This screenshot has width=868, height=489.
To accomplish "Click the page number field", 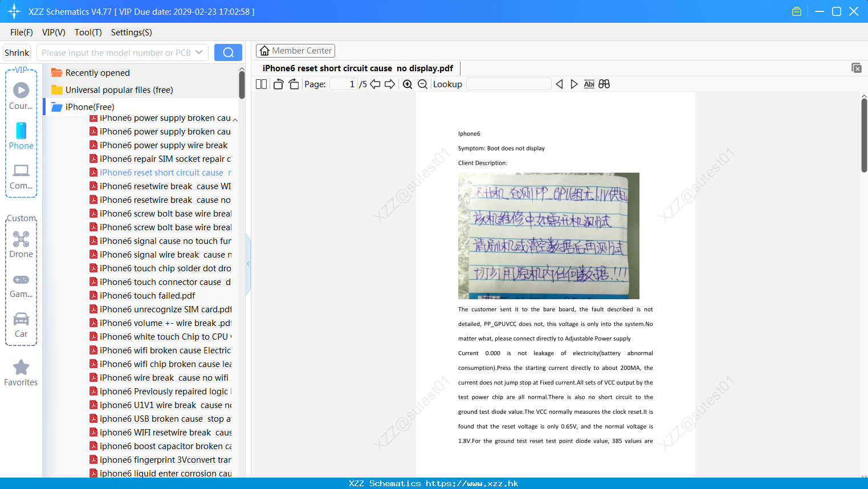I will (344, 84).
